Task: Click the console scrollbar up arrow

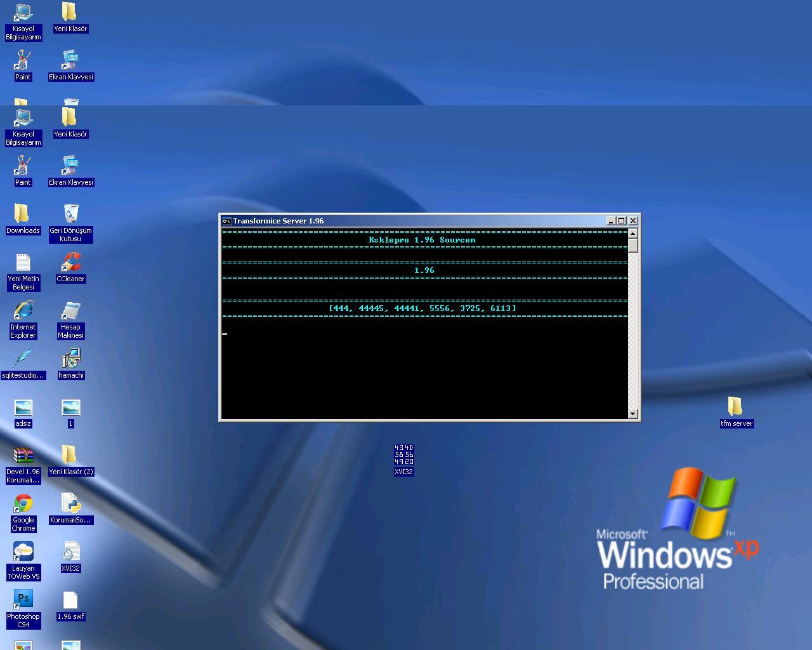Action: (632, 233)
